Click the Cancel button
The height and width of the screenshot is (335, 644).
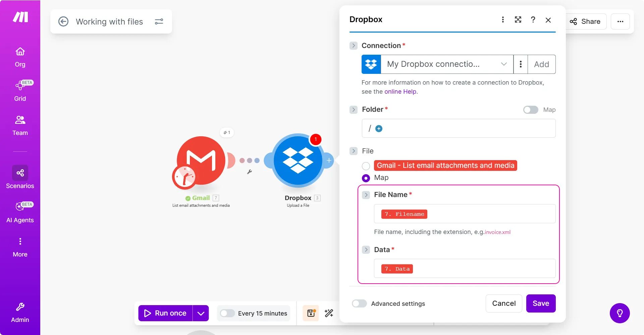(x=504, y=303)
